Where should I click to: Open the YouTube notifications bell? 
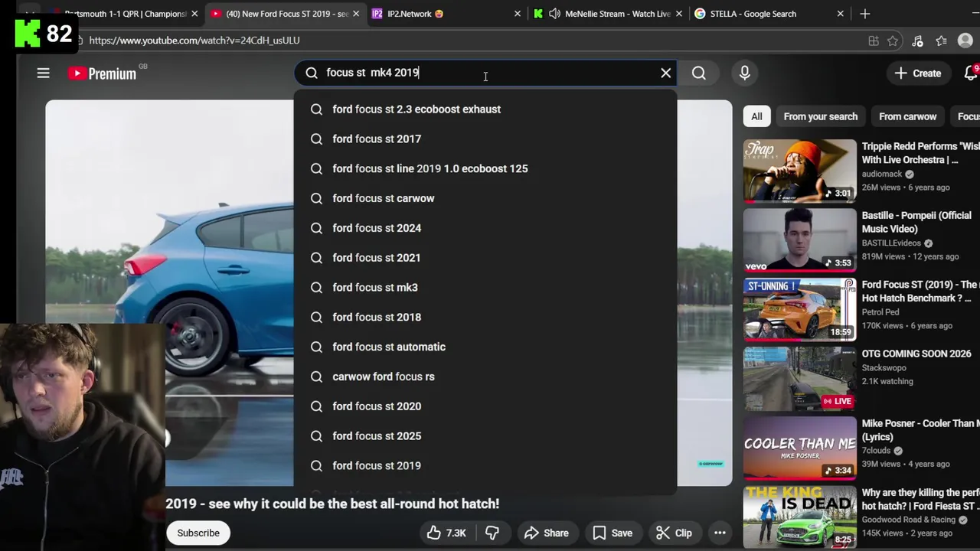click(971, 73)
